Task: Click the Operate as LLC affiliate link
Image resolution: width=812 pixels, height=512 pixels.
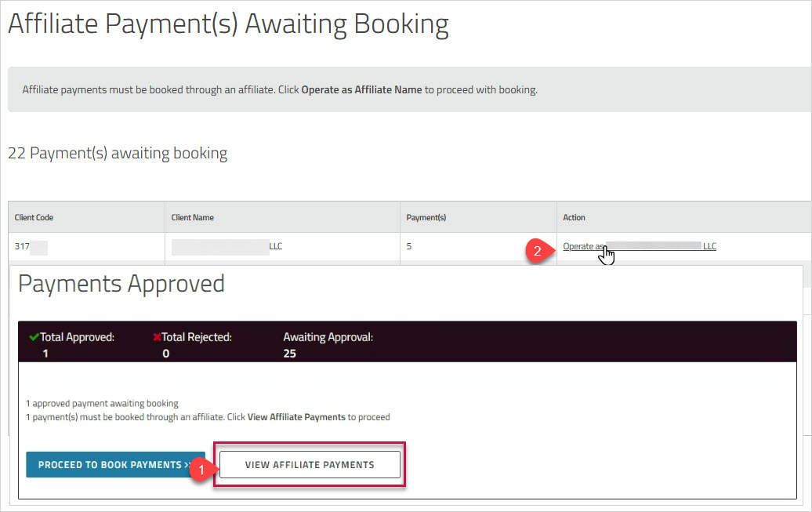Action: (639, 246)
